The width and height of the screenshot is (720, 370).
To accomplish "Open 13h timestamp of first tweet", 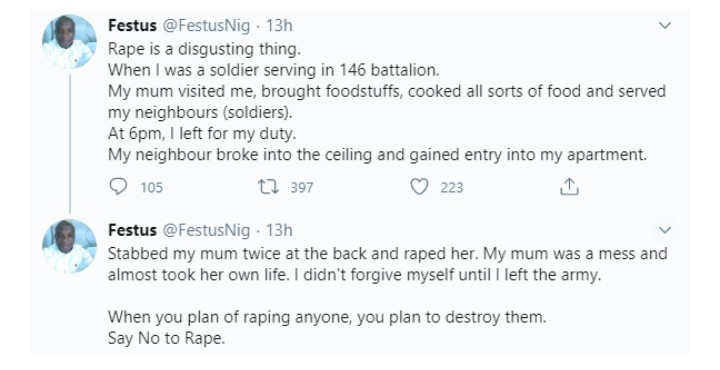I will pos(279,25).
